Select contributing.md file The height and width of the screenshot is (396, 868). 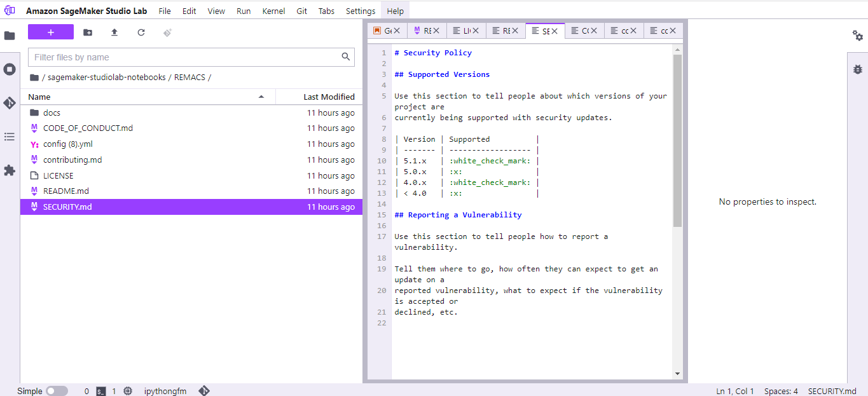(191, 160)
